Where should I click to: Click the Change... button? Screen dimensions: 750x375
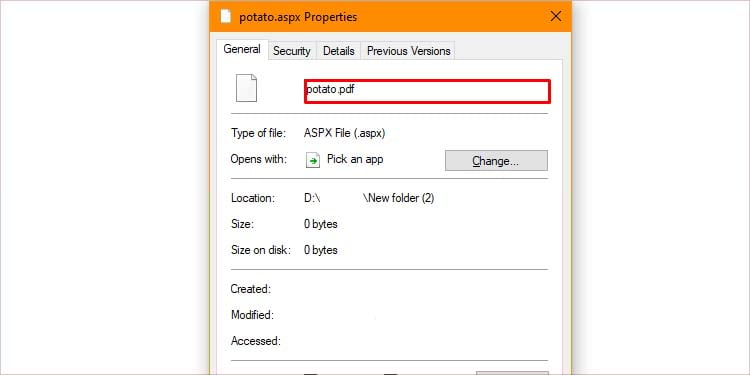tap(496, 161)
